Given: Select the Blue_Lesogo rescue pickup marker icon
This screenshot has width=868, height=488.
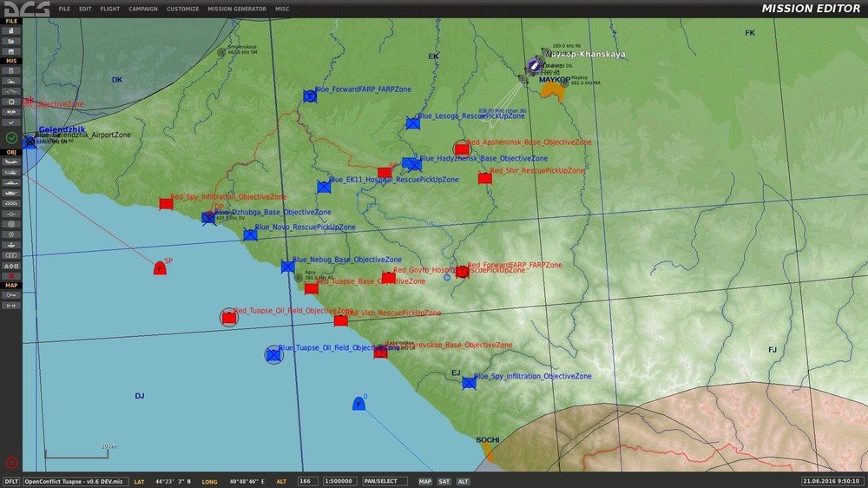Looking at the screenshot, I should pos(413,123).
